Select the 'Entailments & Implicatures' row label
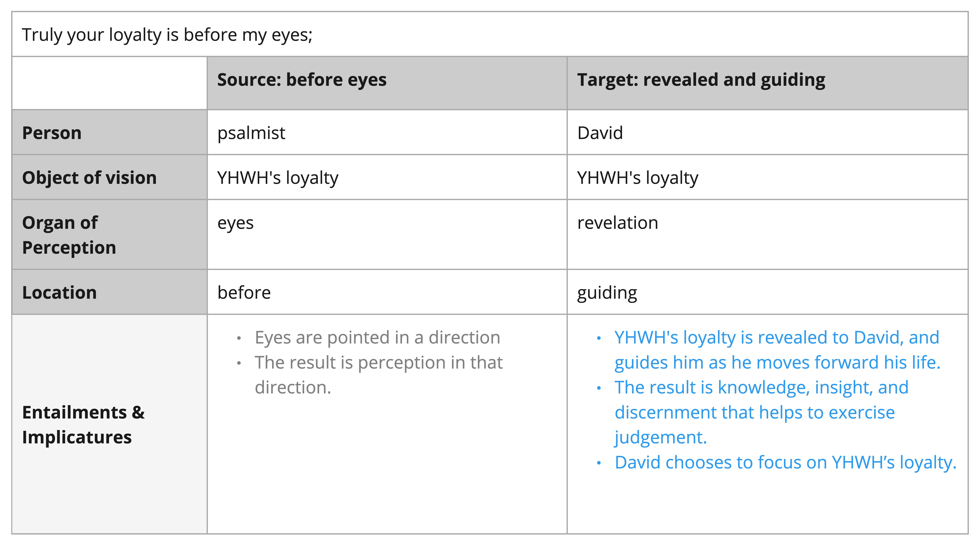The height and width of the screenshot is (546, 980). coord(110,424)
